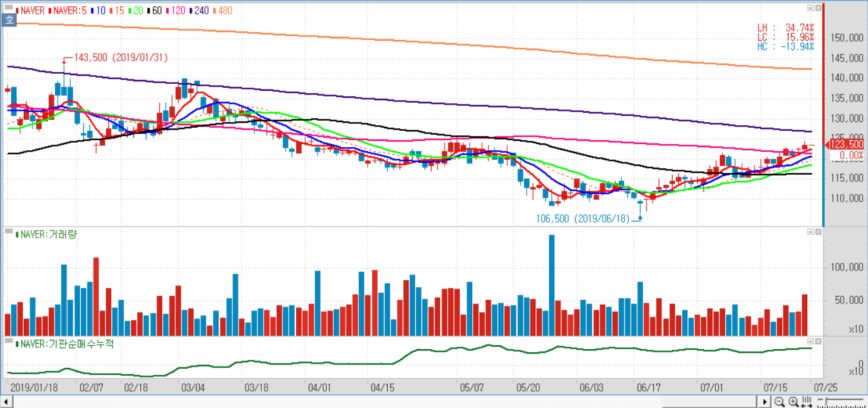Click the 106,500 (2019/06/18) low label
The width and height of the screenshot is (868, 408).
coord(584,218)
